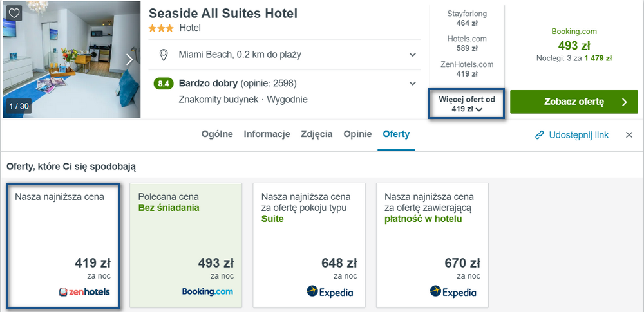This screenshot has height=312, width=644.
Task: Expand the Bardzo dobry reviews row
Action: (x=285, y=91)
